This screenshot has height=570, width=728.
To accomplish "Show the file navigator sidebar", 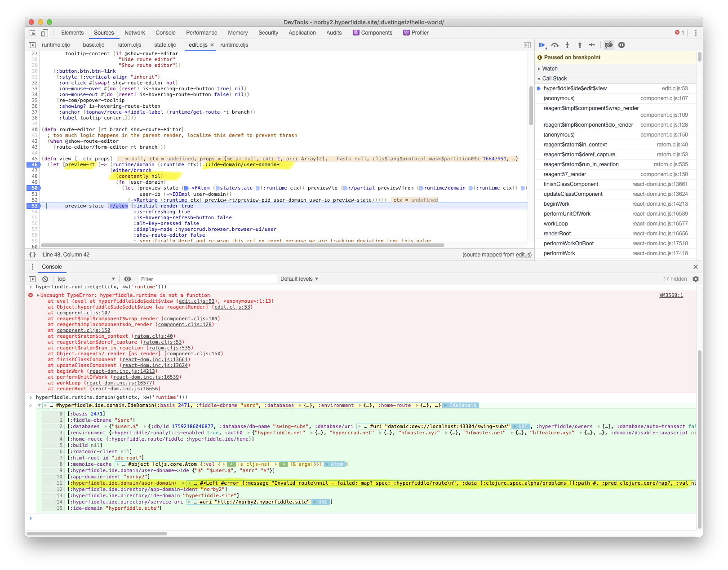I will pos(32,45).
